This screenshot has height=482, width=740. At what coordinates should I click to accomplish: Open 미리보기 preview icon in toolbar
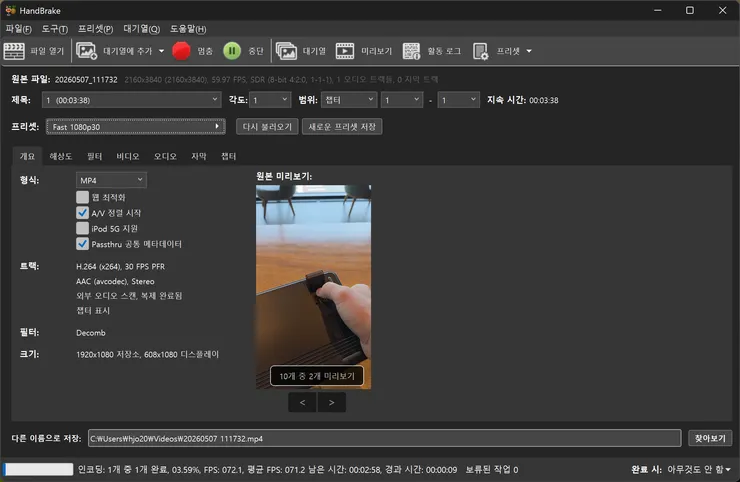(345, 51)
